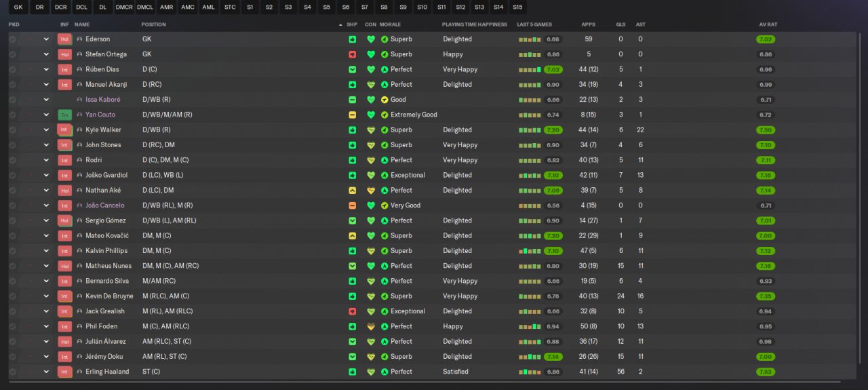
Task: Toggle picked checkmark for Rúben Dias
Action: pos(12,69)
